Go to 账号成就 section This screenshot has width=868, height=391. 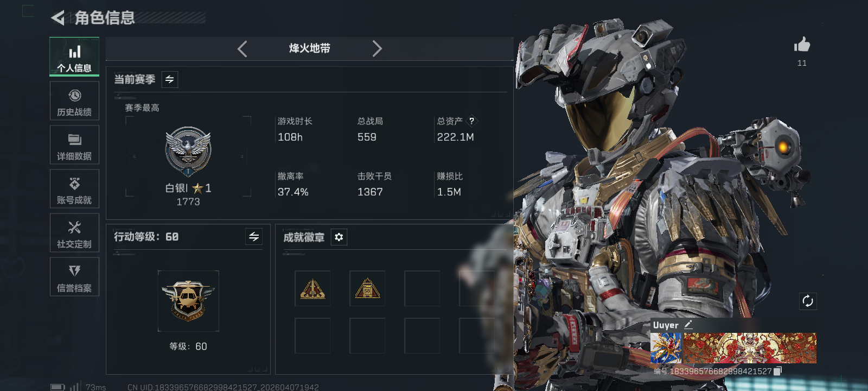pyautogui.click(x=74, y=189)
